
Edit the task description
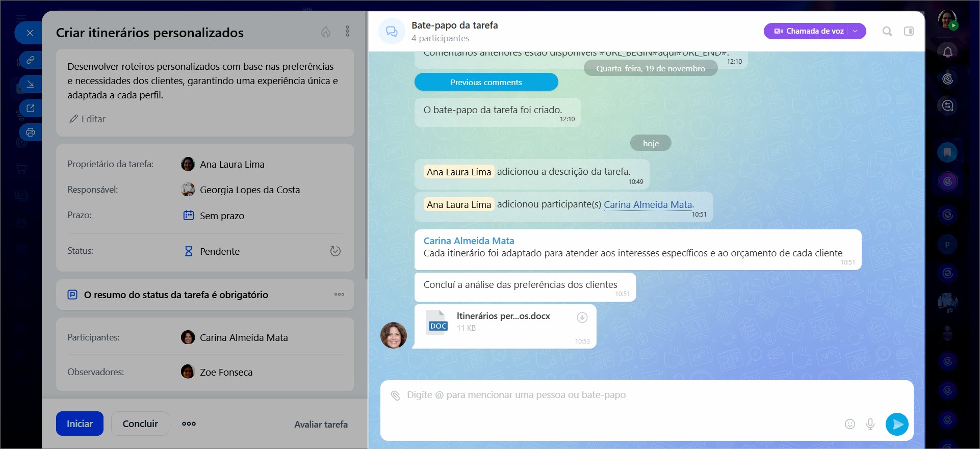click(88, 119)
